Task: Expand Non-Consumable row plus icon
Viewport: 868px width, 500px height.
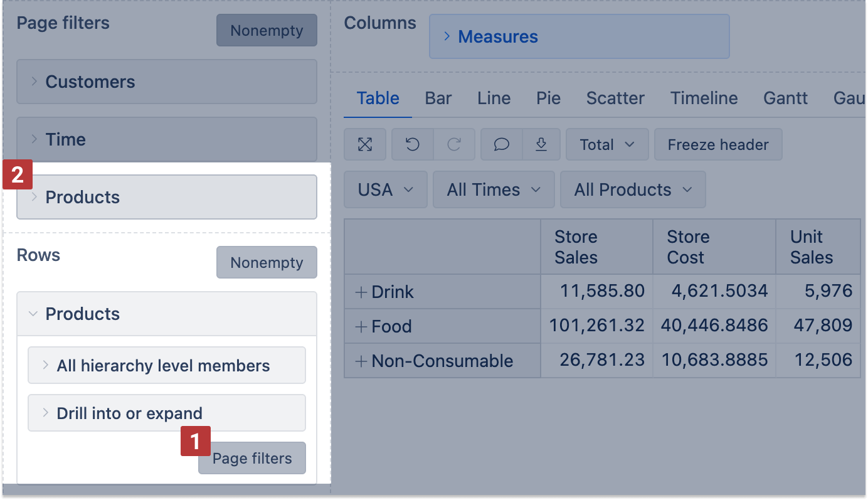Action: point(361,361)
